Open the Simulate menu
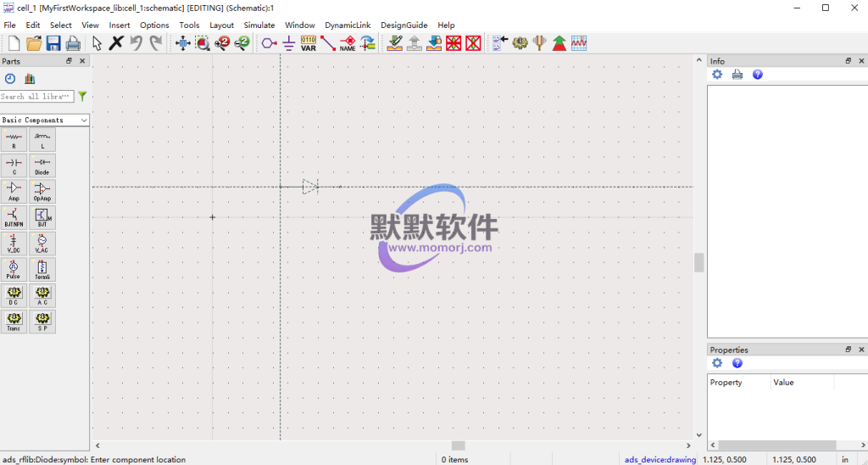This screenshot has width=868, height=465. pyautogui.click(x=259, y=25)
